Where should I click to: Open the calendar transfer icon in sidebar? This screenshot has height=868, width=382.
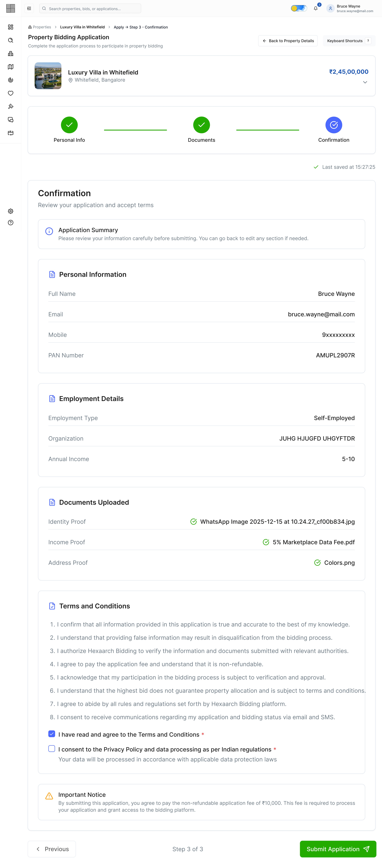click(x=10, y=133)
